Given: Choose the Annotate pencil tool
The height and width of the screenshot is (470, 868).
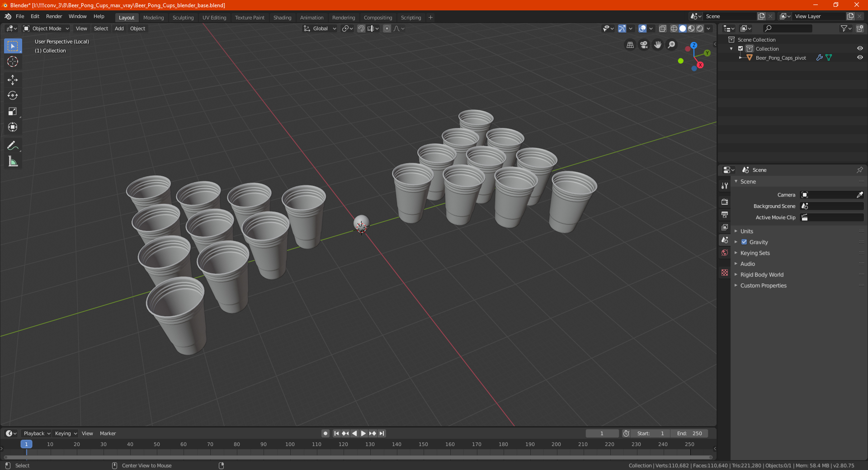Looking at the screenshot, I should 13,146.
